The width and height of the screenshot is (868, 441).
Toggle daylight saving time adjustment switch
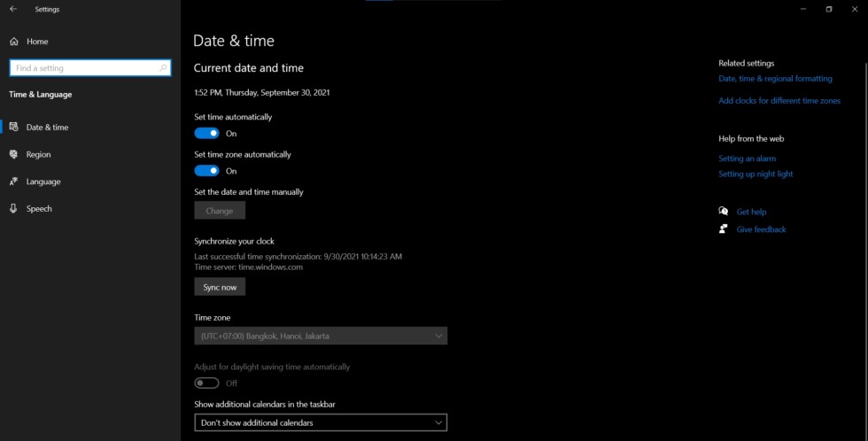coord(206,383)
